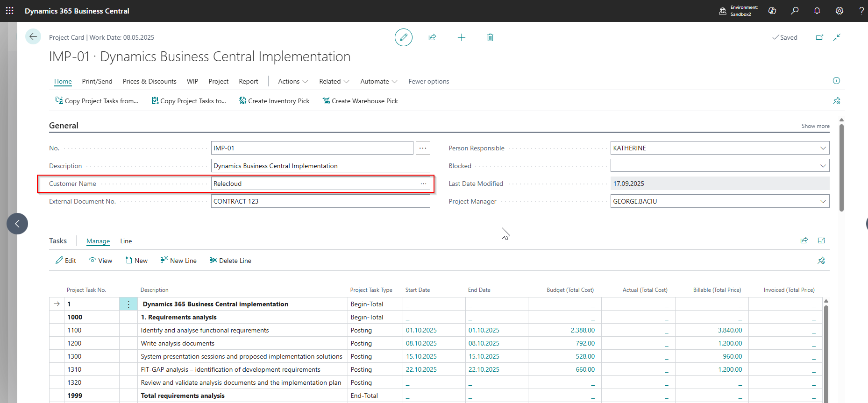The image size is (868, 403).
Task: Expand the Blocked dropdown
Action: pos(823,166)
